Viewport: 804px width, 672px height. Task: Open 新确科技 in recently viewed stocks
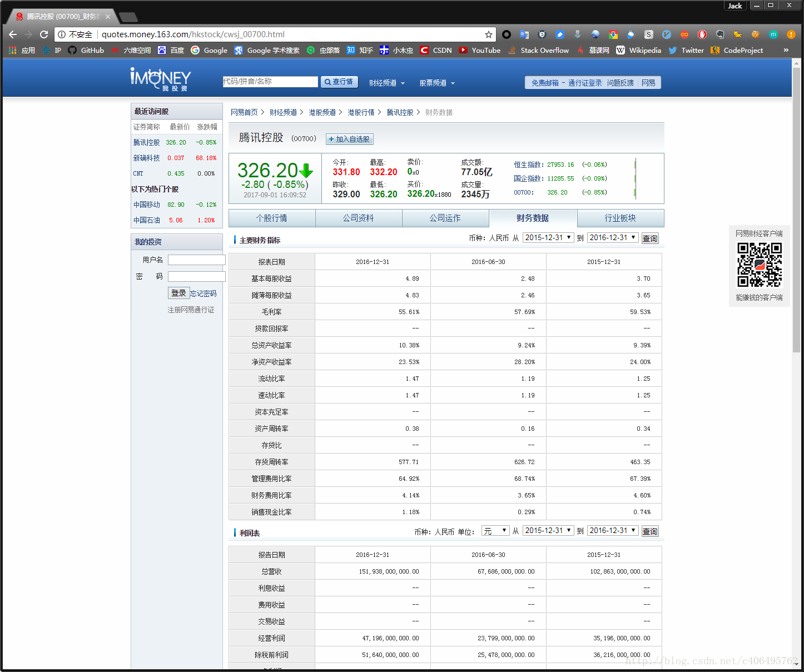pyautogui.click(x=146, y=158)
